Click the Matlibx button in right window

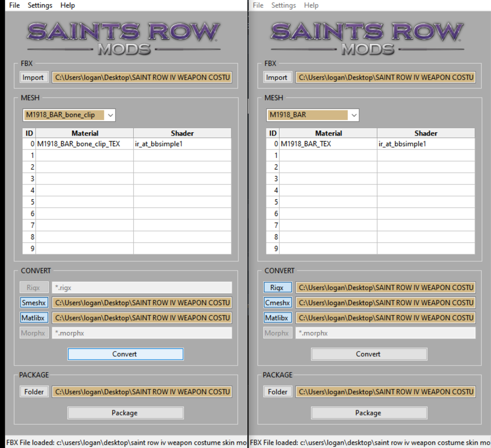(278, 318)
